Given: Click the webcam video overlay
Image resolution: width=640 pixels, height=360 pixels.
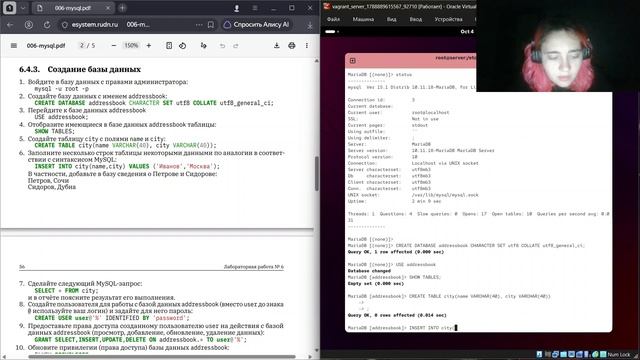Looking at the screenshot, I should [558, 46].
